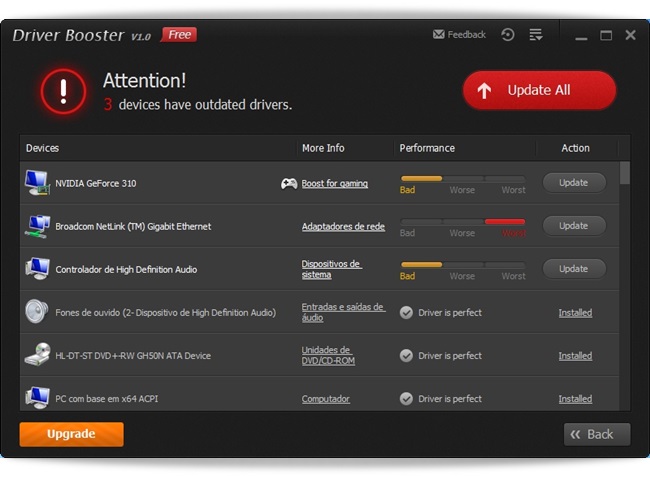Viewport: 650px width, 477px height.
Task: Click the Controlador de High Definition Audio icon
Action: coord(37,269)
